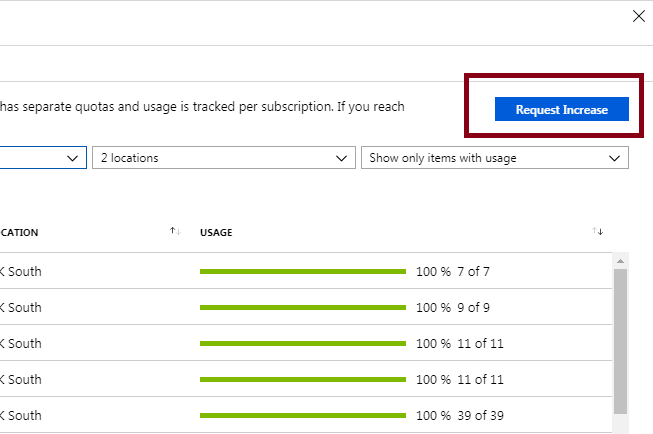
Task: Select the green usage bar for 7 of 7
Action: (x=302, y=271)
